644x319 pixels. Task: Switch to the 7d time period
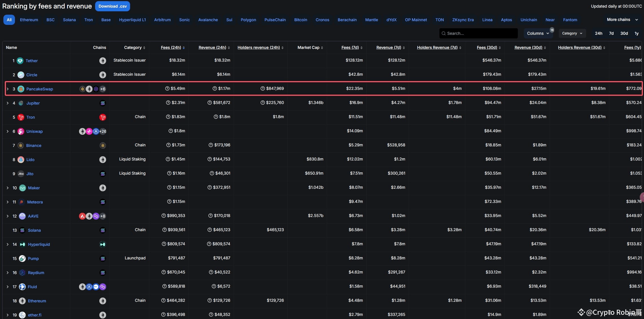click(611, 33)
